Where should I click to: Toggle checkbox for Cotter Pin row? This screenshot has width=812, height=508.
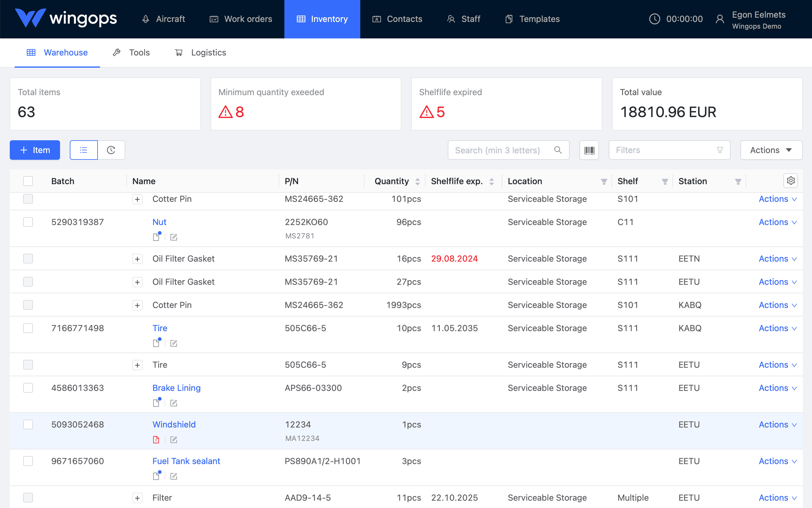[27, 199]
